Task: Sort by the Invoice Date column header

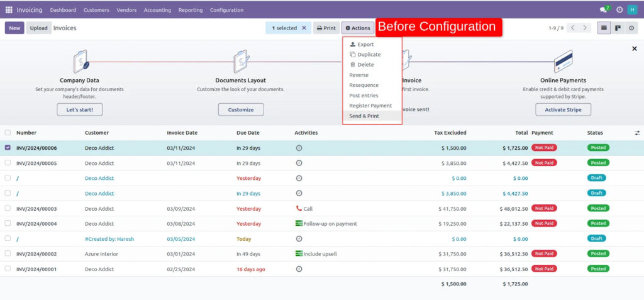Action: pyautogui.click(x=182, y=133)
